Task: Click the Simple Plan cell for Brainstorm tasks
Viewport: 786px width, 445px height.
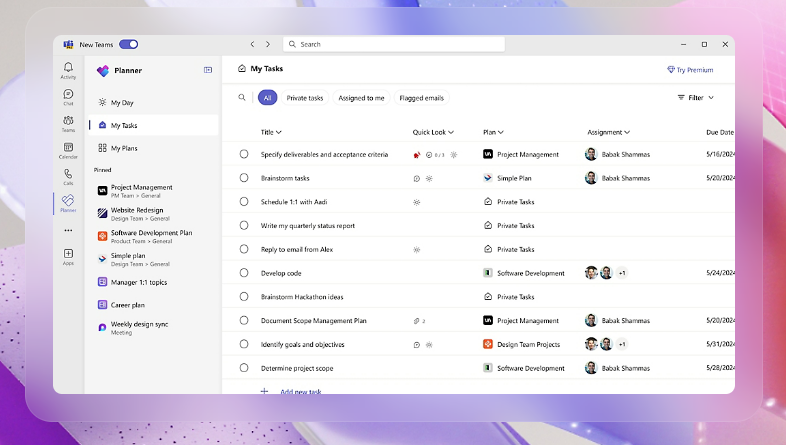Action: coord(507,178)
